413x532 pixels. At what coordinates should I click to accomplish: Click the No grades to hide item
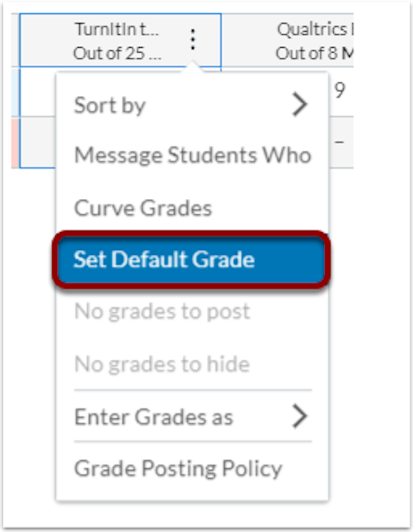pyautogui.click(x=162, y=364)
